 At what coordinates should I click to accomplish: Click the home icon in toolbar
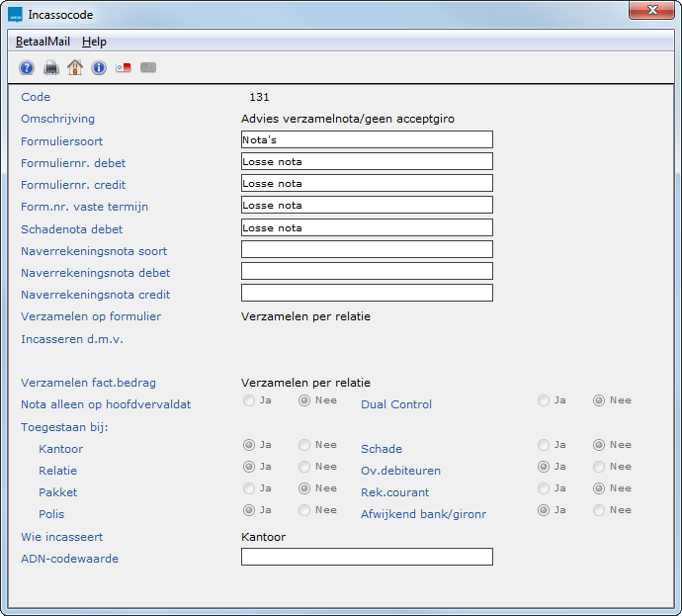click(x=74, y=68)
